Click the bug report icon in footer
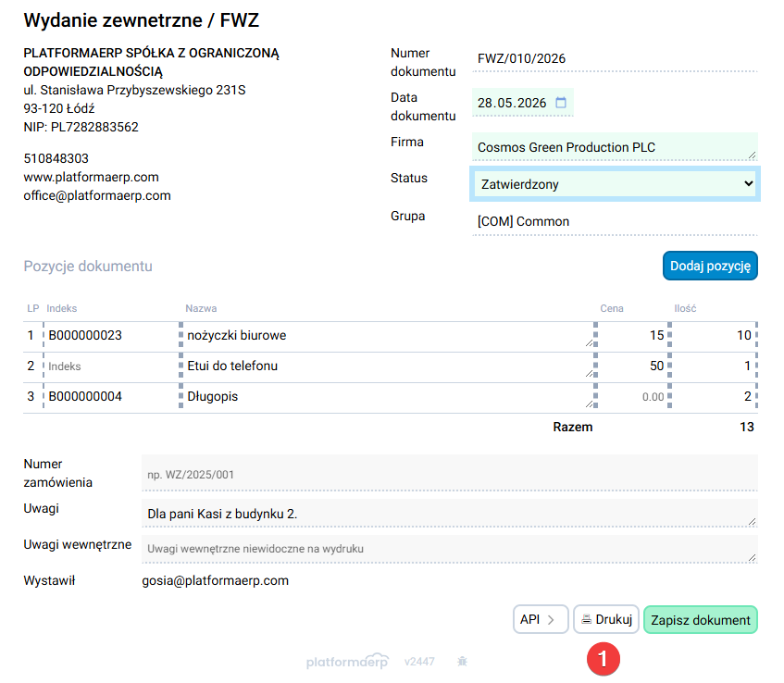Viewport: 784px width, 683px height. 462,662
